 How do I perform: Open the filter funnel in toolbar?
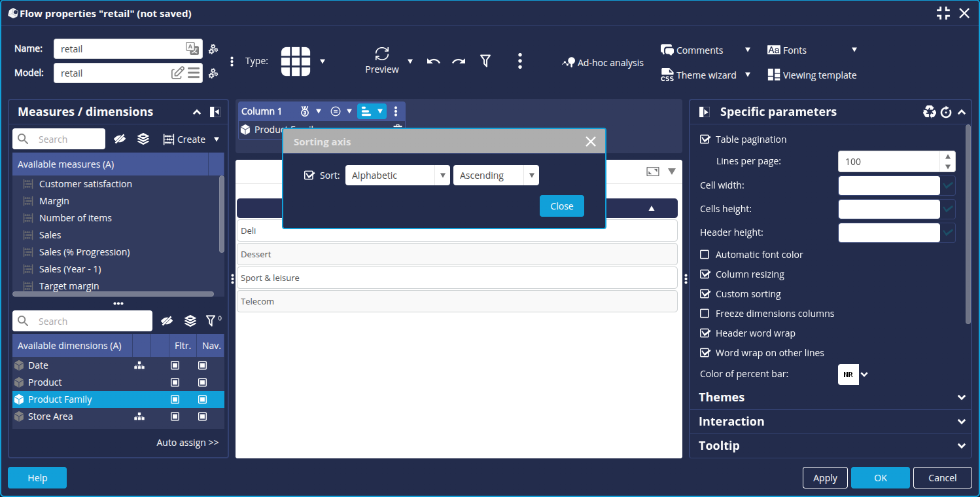click(485, 61)
